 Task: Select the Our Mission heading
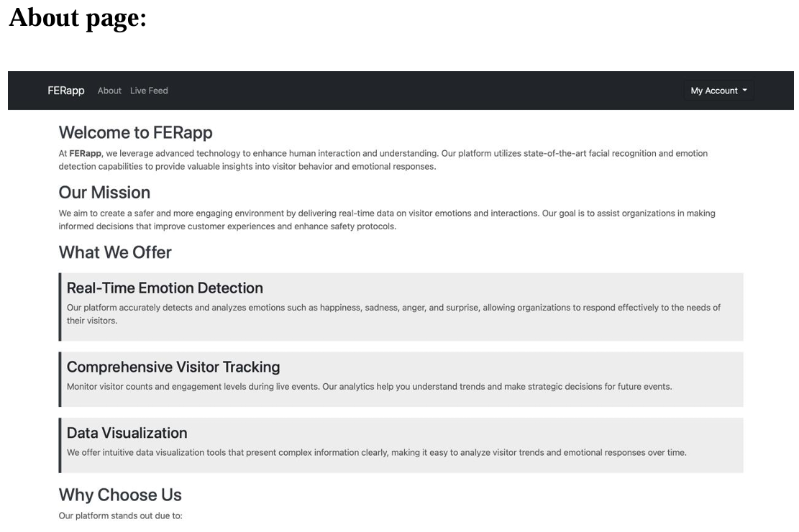coord(104,193)
